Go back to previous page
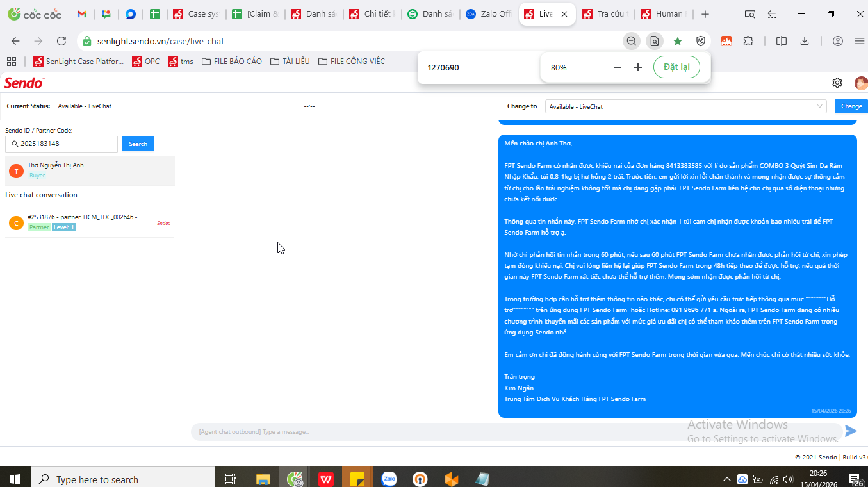868x487 pixels. 15,41
